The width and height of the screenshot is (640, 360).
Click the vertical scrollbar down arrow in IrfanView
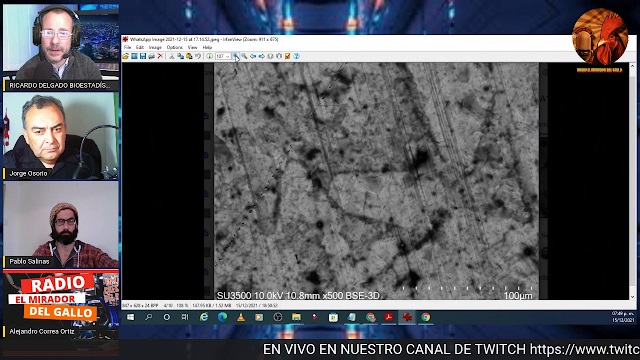pos(633,297)
